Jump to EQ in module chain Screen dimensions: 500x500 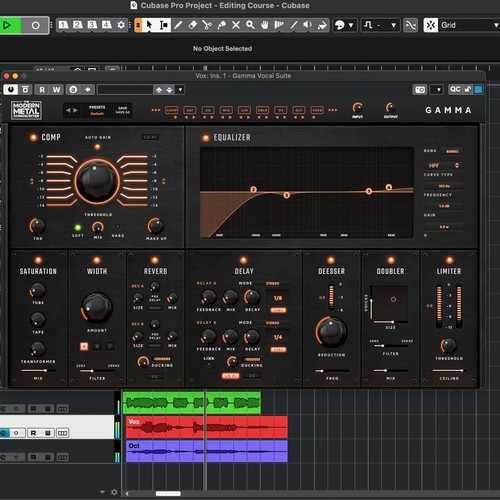click(x=208, y=110)
